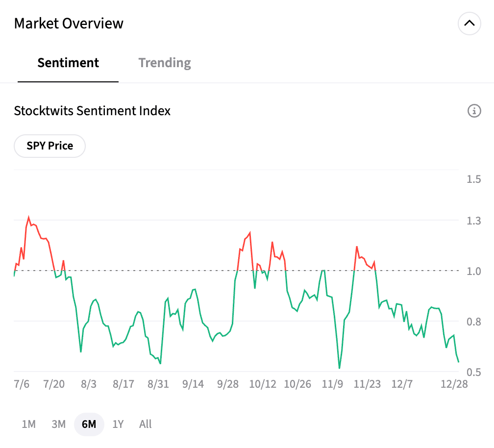This screenshot has height=448, width=494.
Task: Choose the 1Y time range
Action: pos(118,424)
